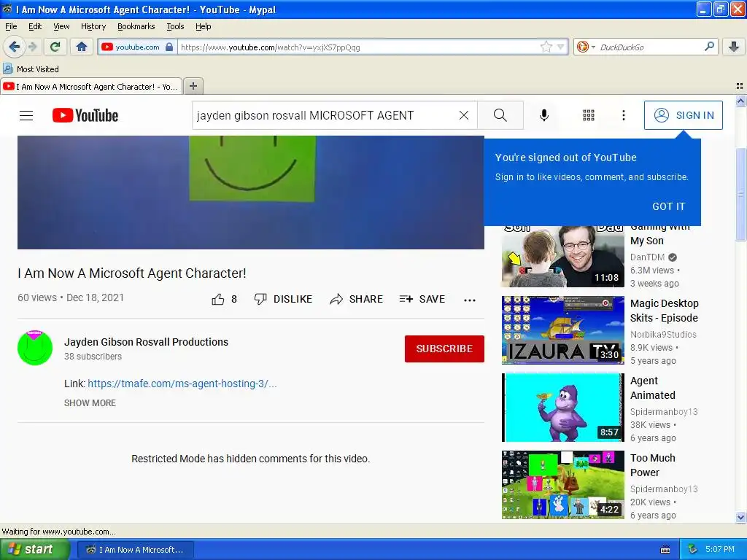This screenshot has height=560, width=747.
Task: Open the DanTDM video thumbnail
Action: tap(562, 257)
